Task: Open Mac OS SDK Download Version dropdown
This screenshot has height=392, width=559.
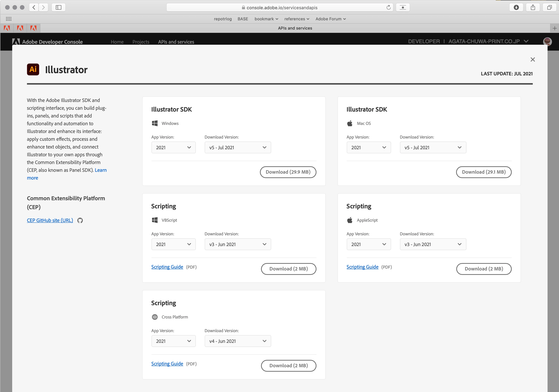Action: coord(433,148)
